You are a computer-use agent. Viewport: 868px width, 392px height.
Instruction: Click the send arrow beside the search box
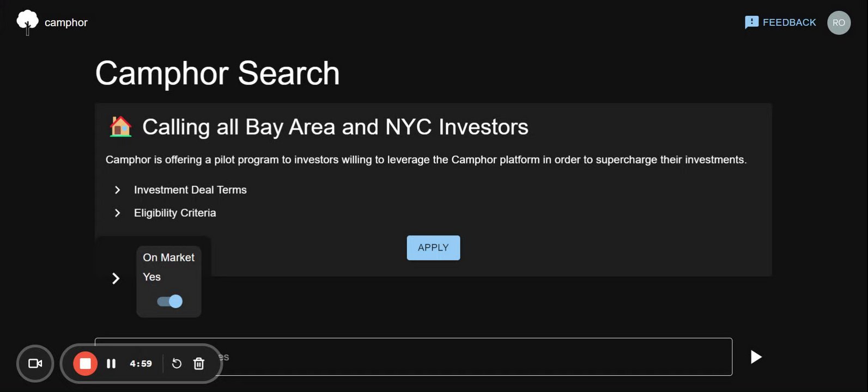[x=756, y=357]
